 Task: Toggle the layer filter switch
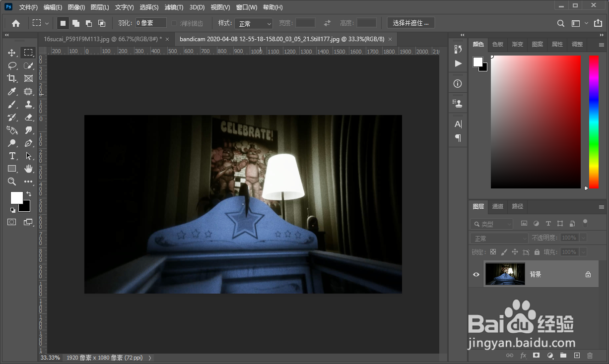click(585, 223)
